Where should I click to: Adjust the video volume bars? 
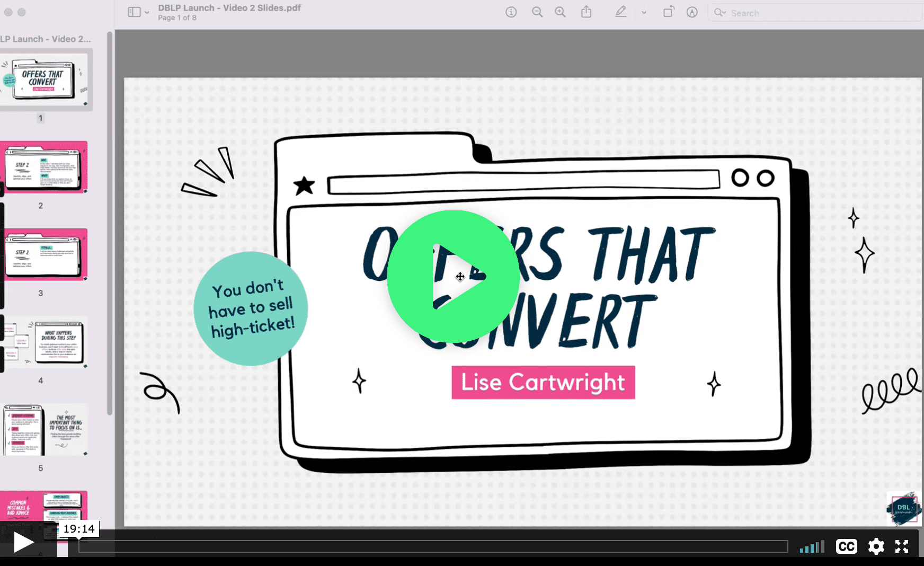[x=812, y=547]
